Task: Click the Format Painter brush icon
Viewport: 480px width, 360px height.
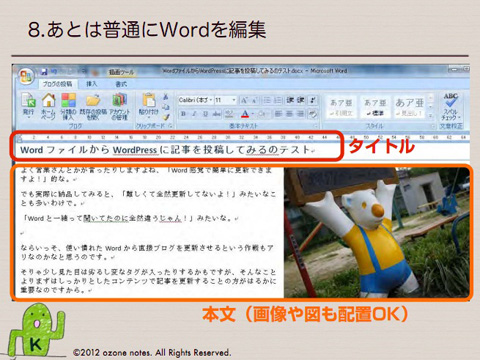Action: [x=166, y=117]
